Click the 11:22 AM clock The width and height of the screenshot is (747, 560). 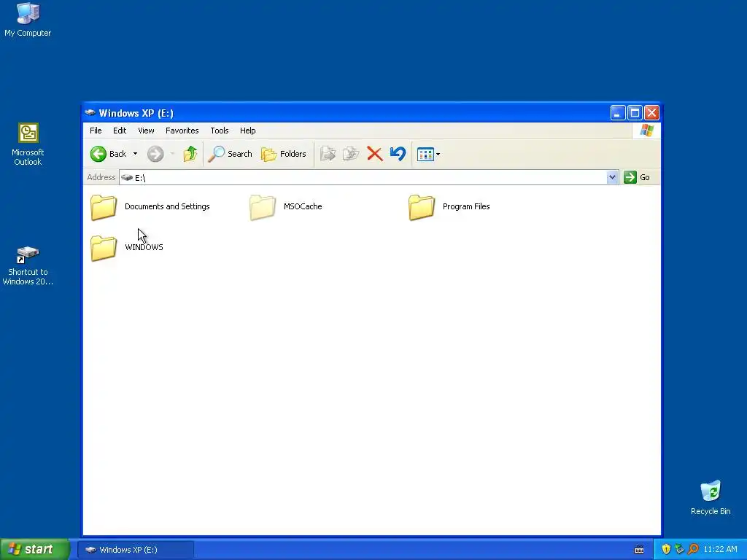click(720, 550)
